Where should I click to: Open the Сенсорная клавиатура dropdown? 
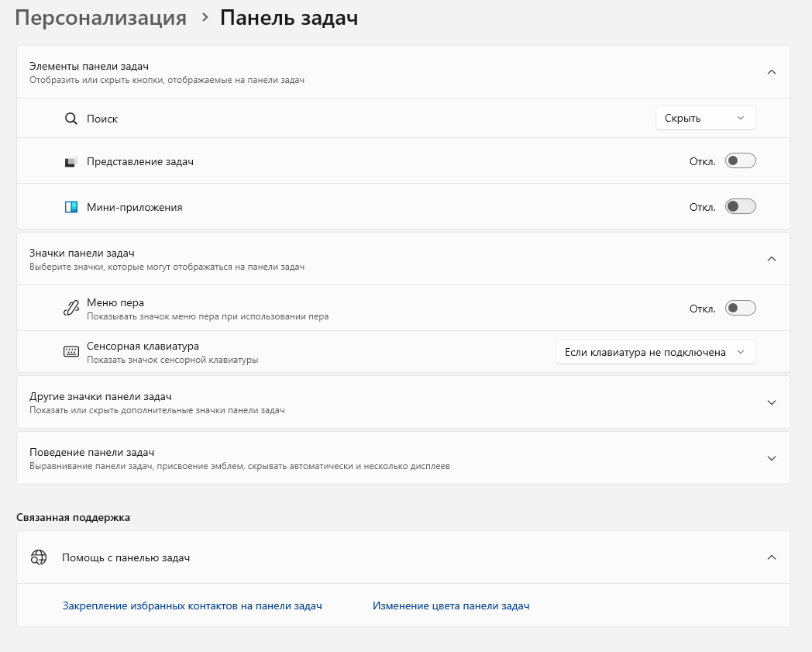(655, 352)
